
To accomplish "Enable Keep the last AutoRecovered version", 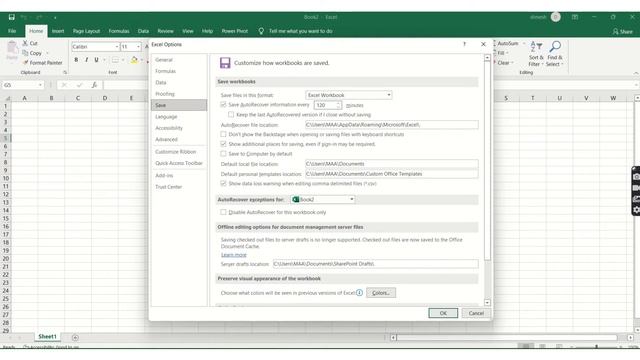I will tap(231, 115).
